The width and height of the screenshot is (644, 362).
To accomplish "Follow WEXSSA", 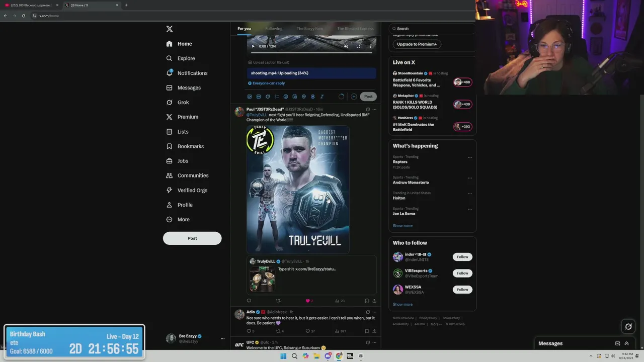I will coord(462,290).
